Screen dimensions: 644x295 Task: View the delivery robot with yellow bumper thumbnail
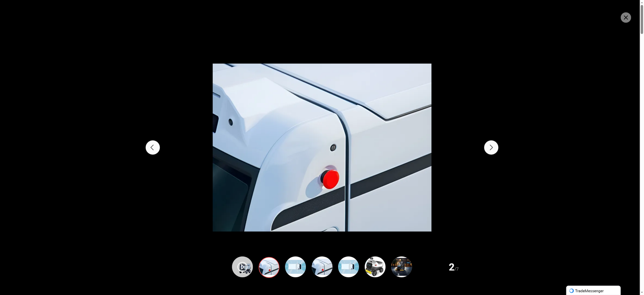tap(375, 267)
